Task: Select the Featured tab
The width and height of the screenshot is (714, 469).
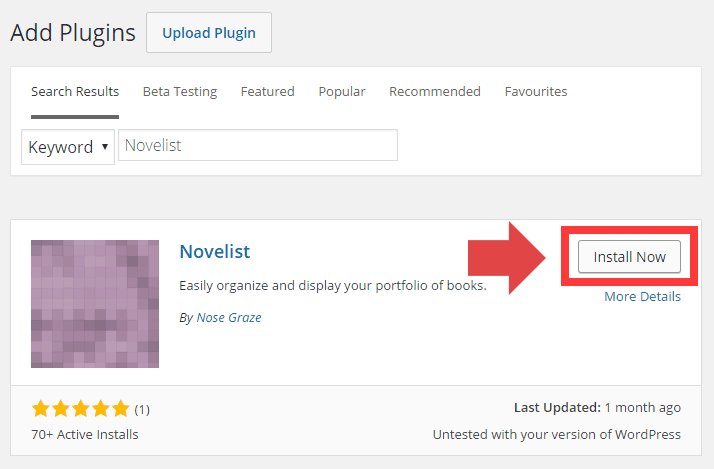Action: pyautogui.click(x=268, y=91)
